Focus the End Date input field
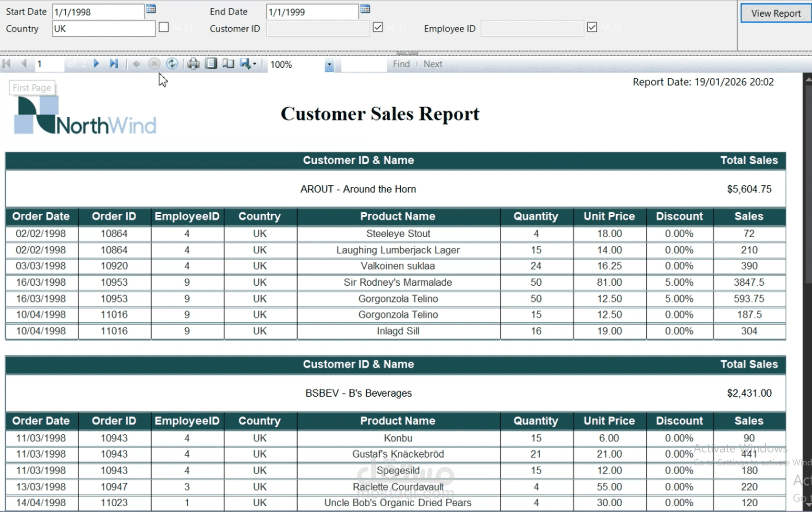This screenshot has height=512, width=812. (312, 12)
